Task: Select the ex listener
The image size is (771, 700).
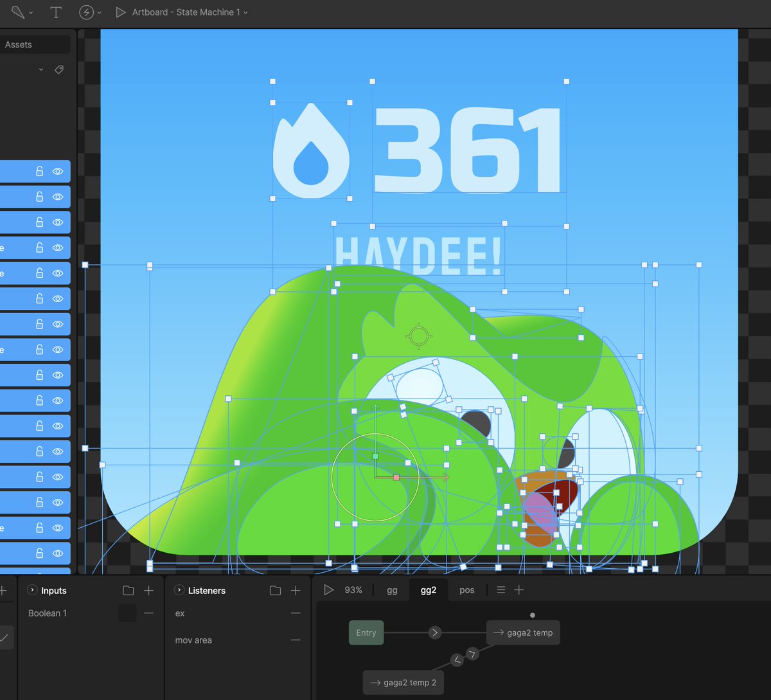Action: pos(180,613)
